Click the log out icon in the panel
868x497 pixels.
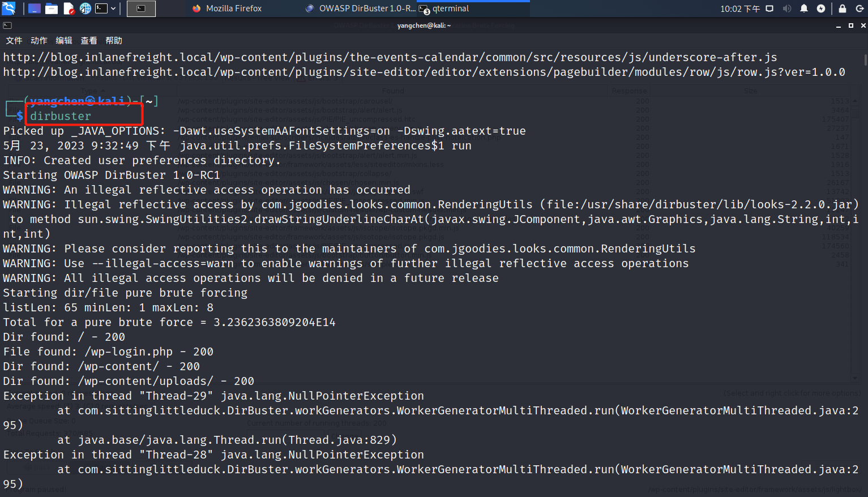pos(860,8)
